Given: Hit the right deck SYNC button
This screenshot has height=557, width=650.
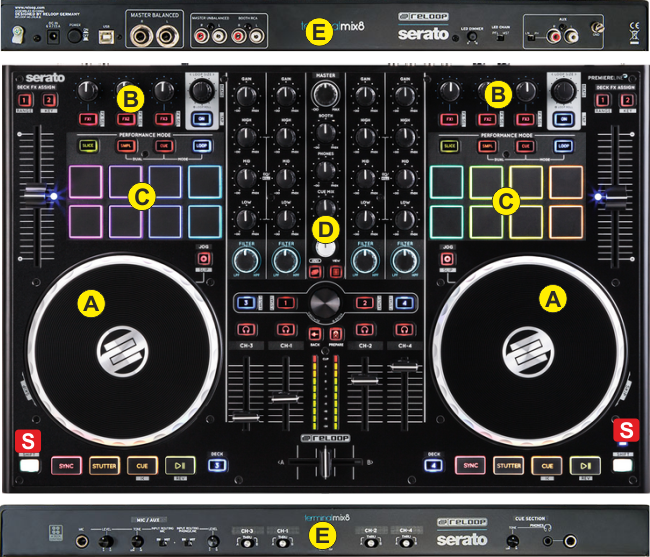Looking at the screenshot, I should click(471, 465).
